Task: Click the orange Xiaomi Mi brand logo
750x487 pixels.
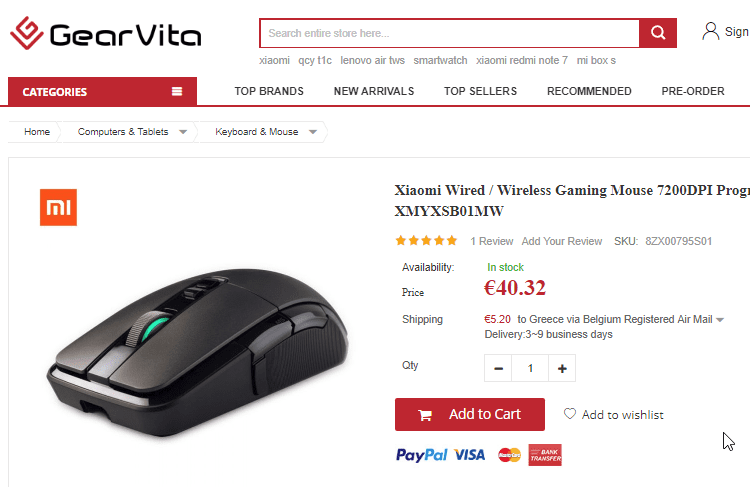Action: tap(58, 208)
